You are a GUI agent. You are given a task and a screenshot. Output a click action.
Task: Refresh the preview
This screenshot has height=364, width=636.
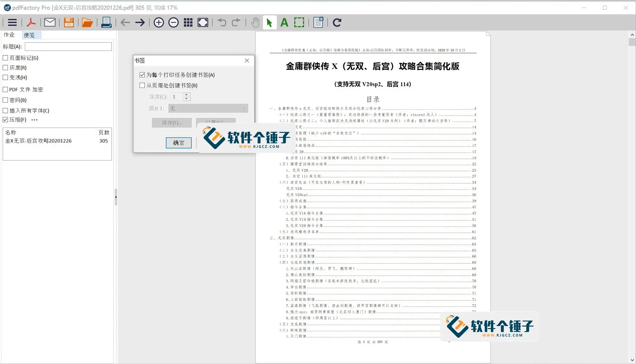[337, 23]
